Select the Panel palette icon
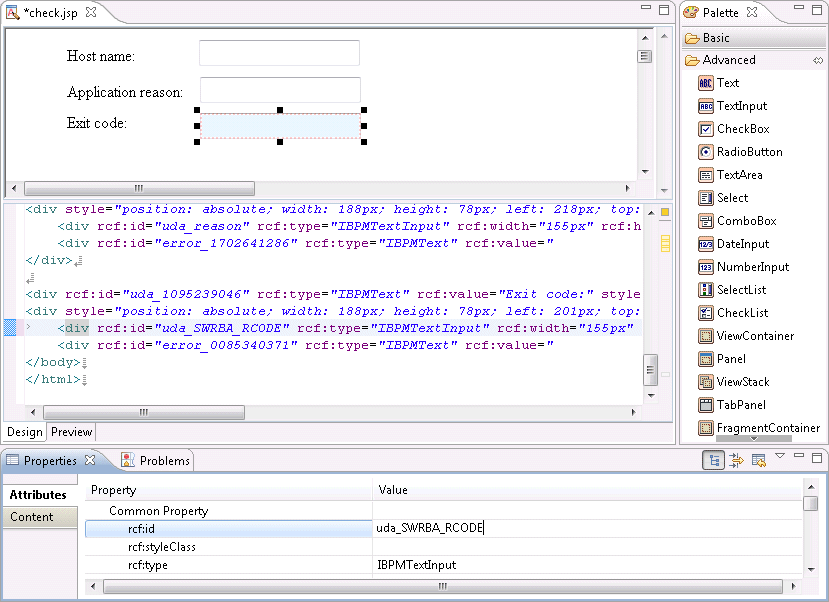This screenshot has height=602, width=829. coord(705,359)
